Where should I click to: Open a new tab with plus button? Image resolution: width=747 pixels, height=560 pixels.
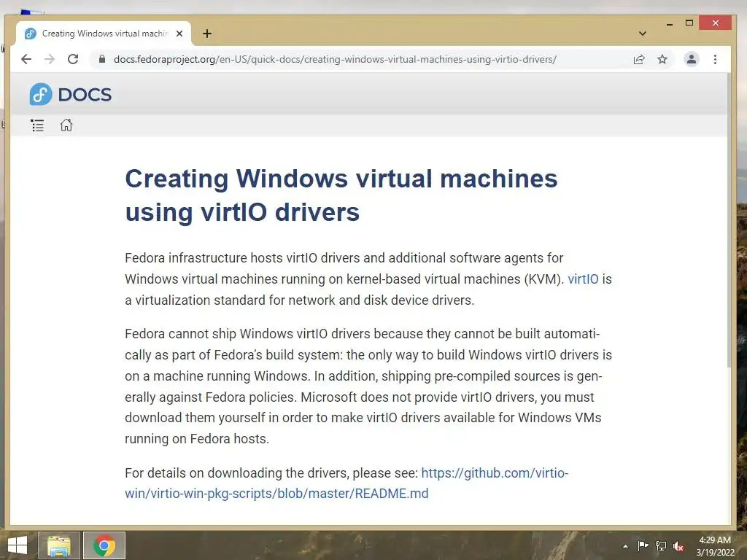tap(206, 34)
